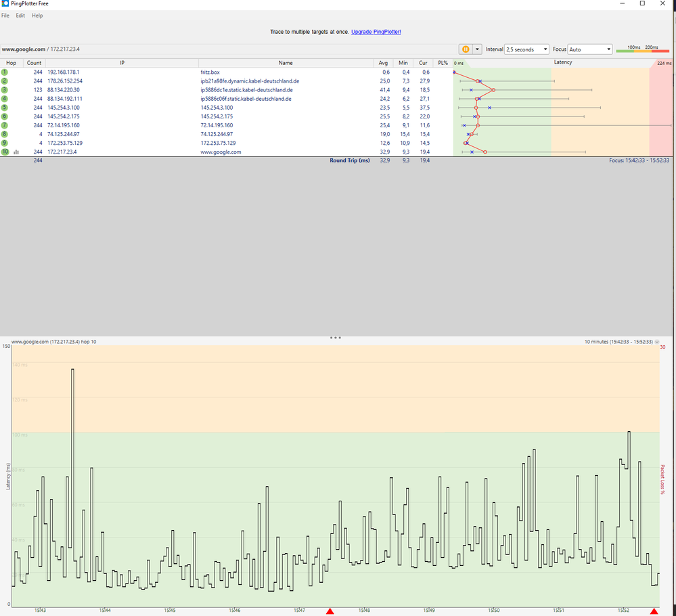
Task: Toggle the hop 10 timeline graph icon
Action: (16, 152)
